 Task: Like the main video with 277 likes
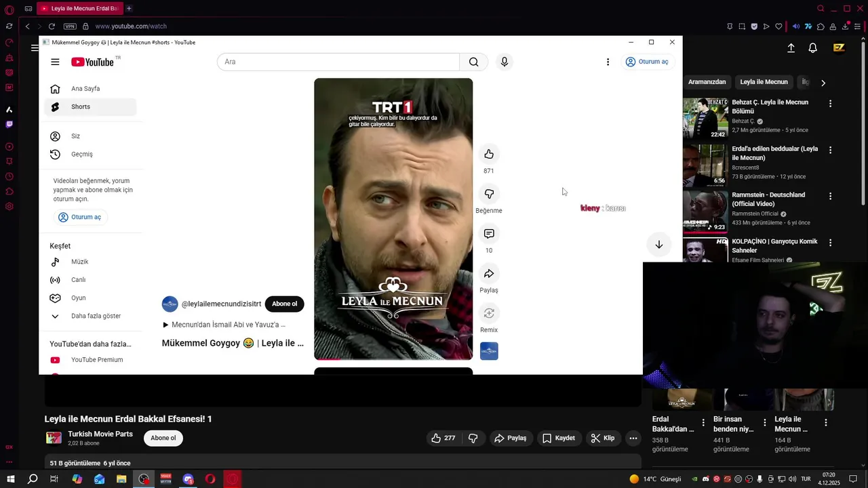pos(443,439)
